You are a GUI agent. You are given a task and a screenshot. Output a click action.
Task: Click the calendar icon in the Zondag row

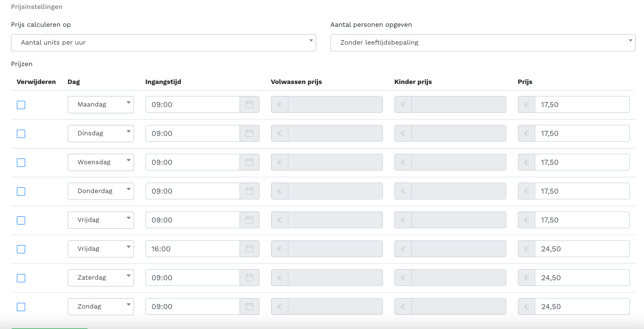coord(249,307)
